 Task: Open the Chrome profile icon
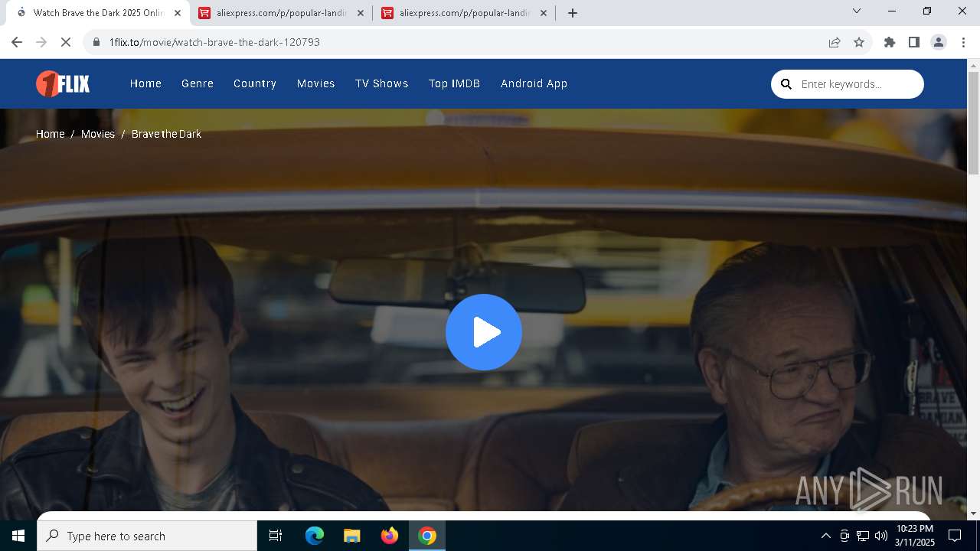(939, 42)
